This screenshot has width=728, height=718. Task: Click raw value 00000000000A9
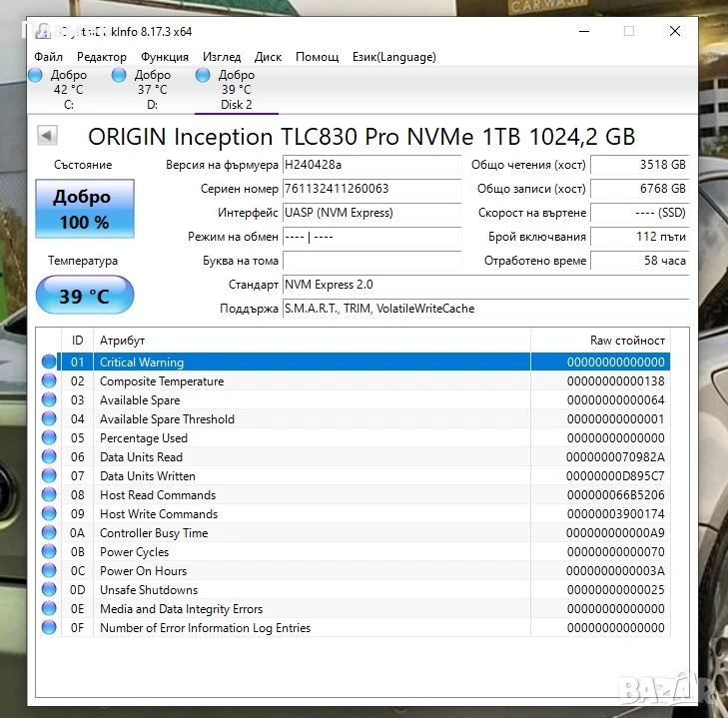(x=615, y=533)
